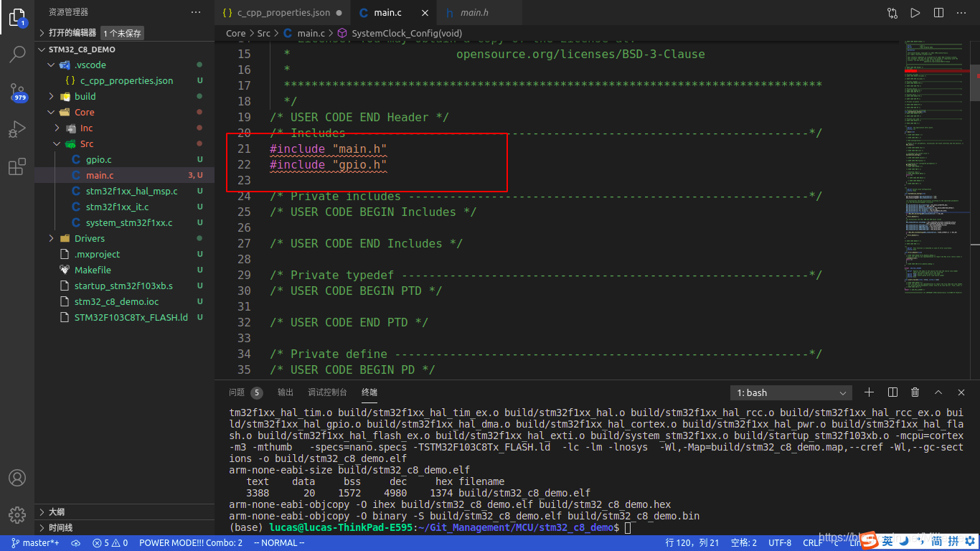Viewport: 980px width, 551px height.
Task: Click line and column indicator in status bar
Action: click(x=692, y=543)
